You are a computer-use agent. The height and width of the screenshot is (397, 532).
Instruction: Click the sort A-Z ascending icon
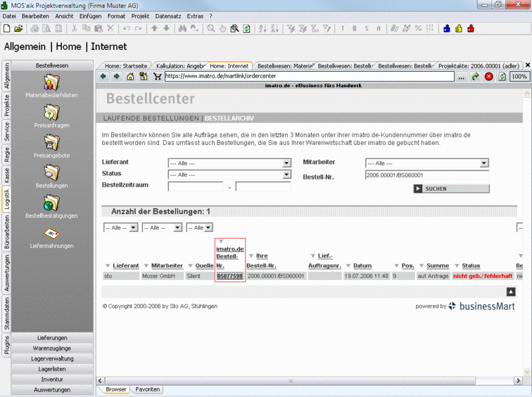pos(263,29)
